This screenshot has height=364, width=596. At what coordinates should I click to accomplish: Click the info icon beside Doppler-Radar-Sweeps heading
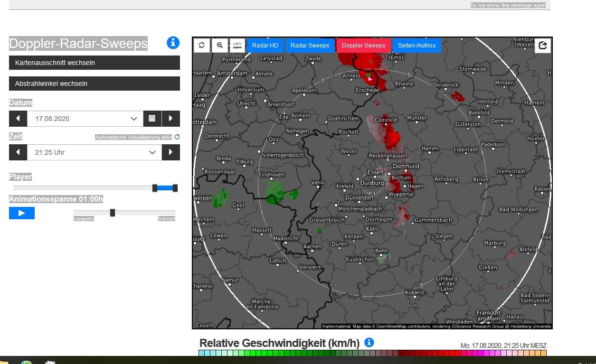(x=173, y=43)
